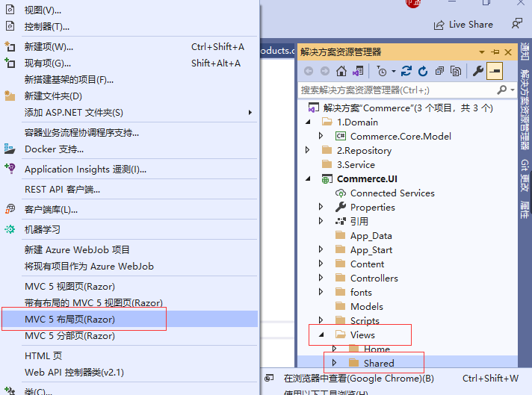
Task: Click the Home icon in Solution Explorer toolbar
Action: [x=341, y=71]
